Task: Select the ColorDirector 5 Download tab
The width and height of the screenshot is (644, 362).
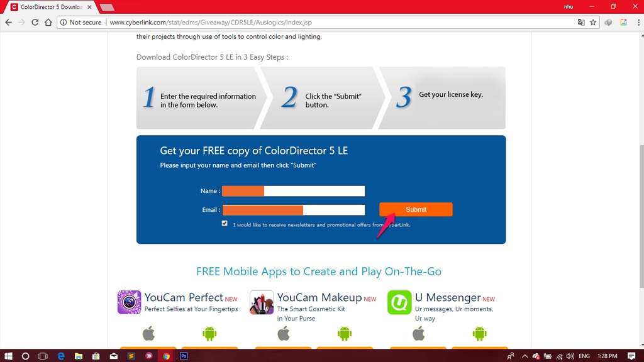Action: (50, 7)
